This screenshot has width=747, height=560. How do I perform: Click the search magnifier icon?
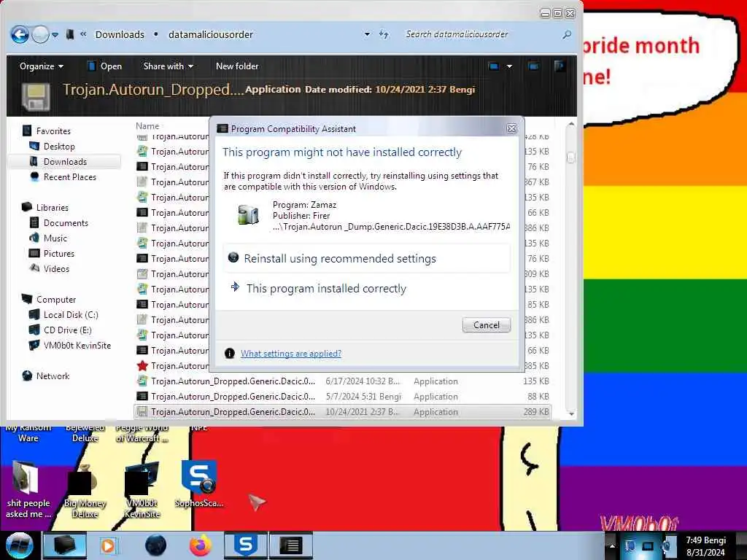point(566,34)
